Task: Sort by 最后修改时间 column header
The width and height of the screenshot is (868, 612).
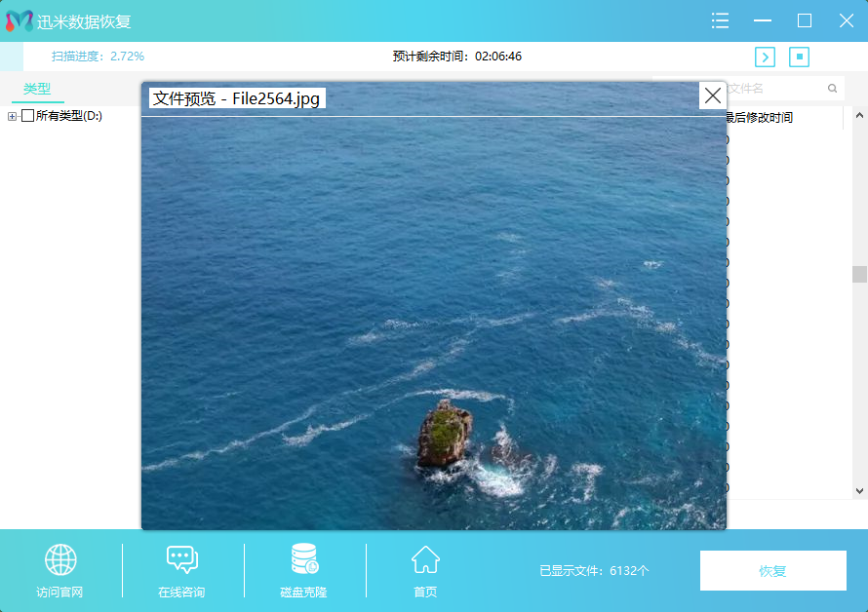Action: pyautogui.click(x=759, y=118)
